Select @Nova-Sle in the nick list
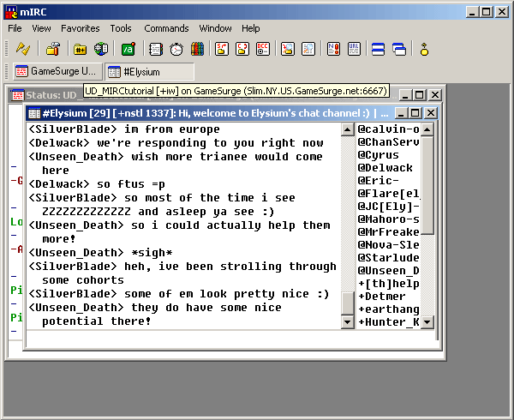Screen dimensions: 514x420 point(388,244)
